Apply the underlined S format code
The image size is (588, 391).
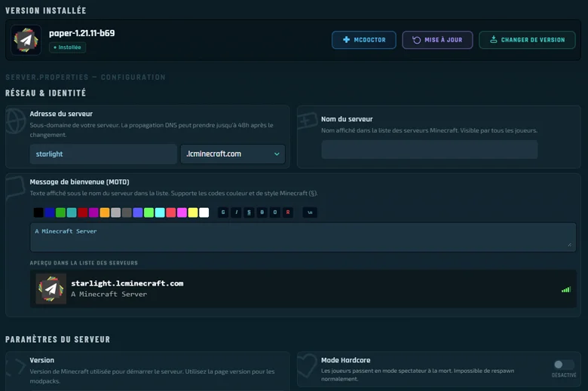pos(249,212)
